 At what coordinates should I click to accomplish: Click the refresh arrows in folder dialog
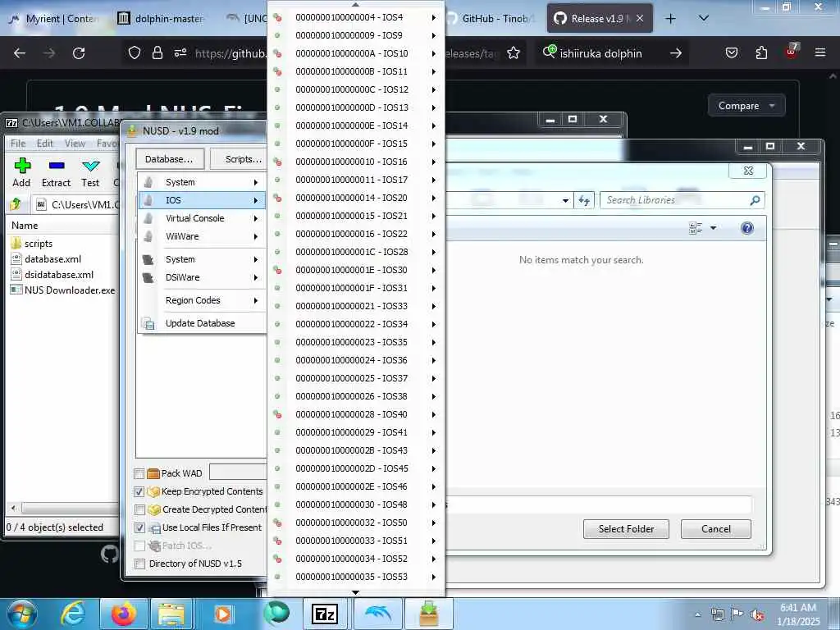(x=584, y=200)
